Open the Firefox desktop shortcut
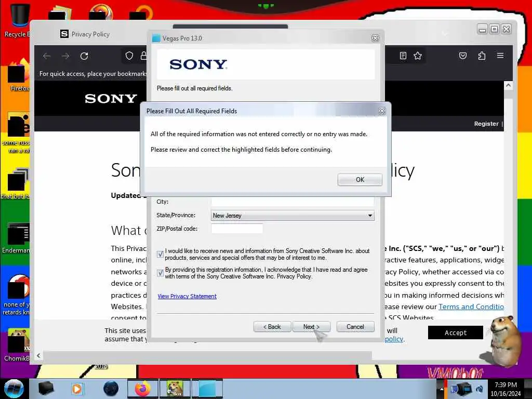Screen dimensions: 532x399 [19, 75]
